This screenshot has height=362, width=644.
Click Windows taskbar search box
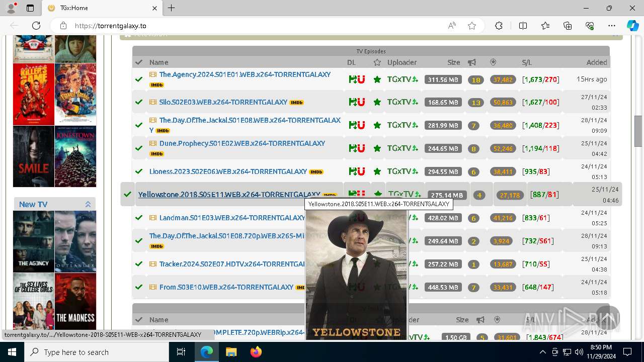97,352
